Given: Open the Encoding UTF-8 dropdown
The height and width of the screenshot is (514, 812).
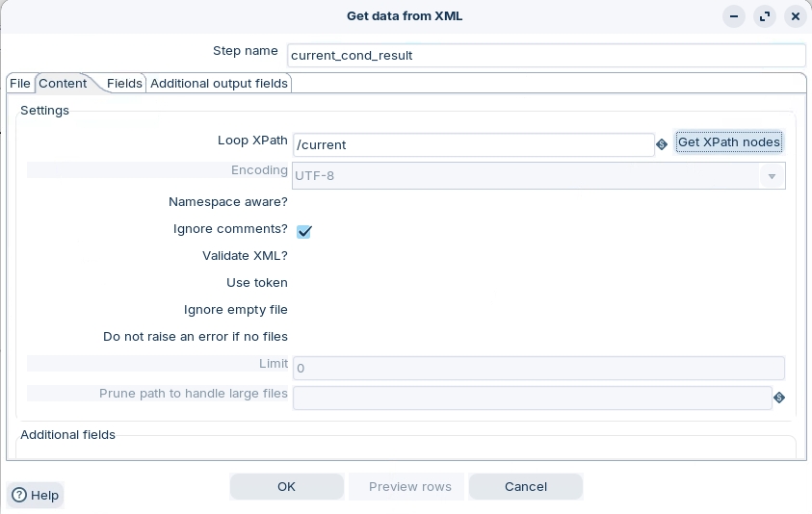Looking at the screenshot, I should click(772, 176).
